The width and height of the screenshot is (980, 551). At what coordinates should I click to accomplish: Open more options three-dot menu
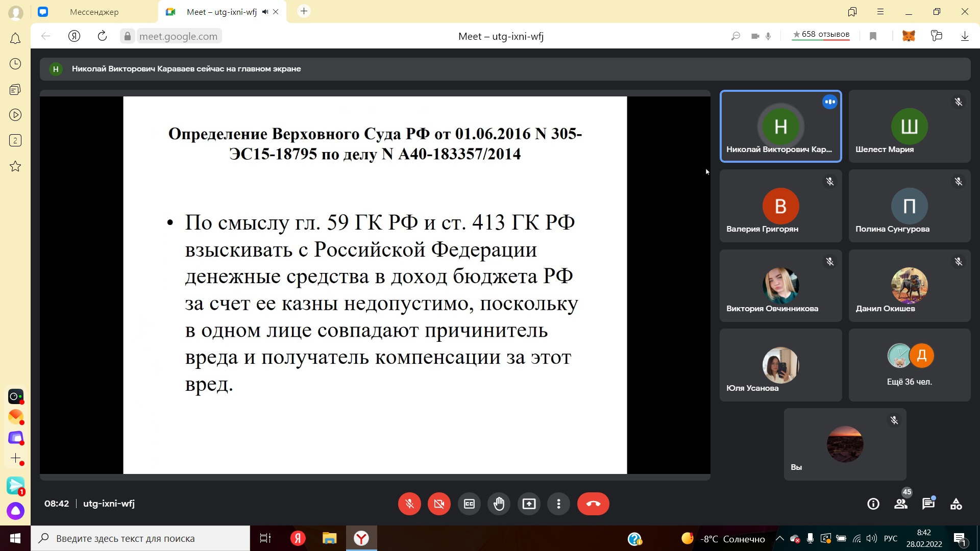pos(559,504)
